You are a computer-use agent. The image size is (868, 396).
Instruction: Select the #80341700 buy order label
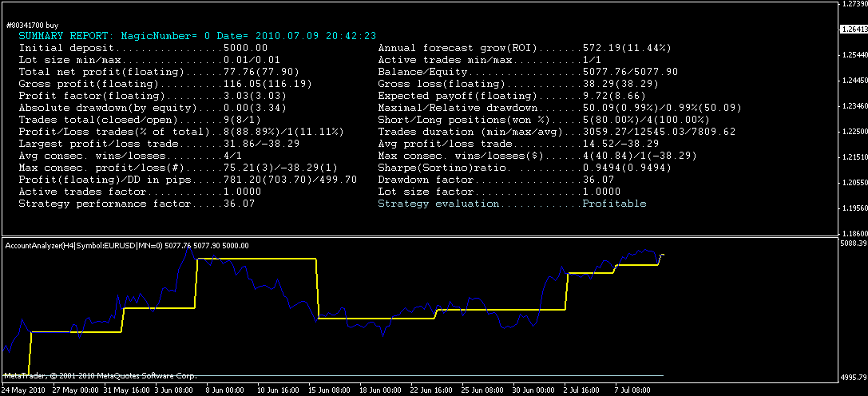pos(32,26)
